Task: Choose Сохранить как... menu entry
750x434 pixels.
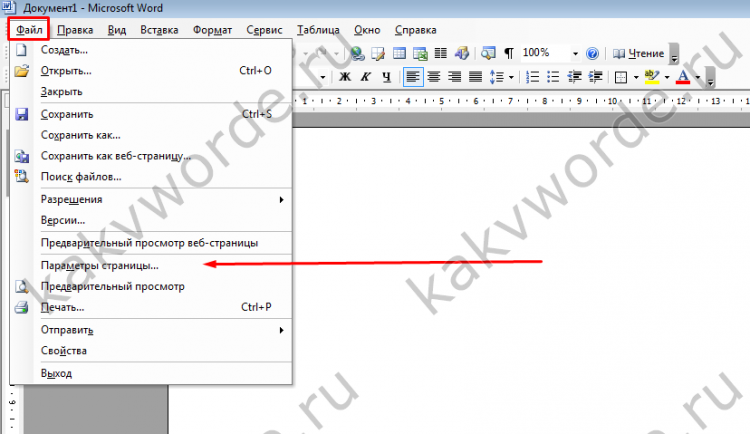Action: tap(151, 135)
